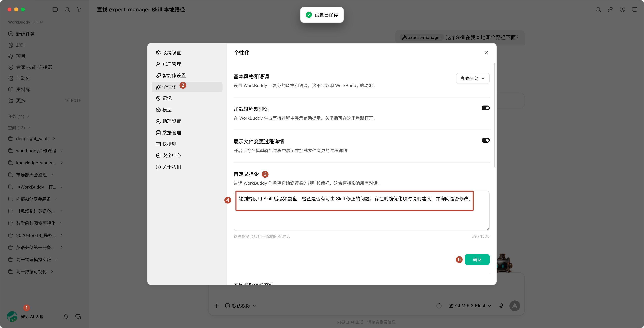Click the deepsight_vault folder icon
This screenshot has height=328, width=644.
click(11, 138)
